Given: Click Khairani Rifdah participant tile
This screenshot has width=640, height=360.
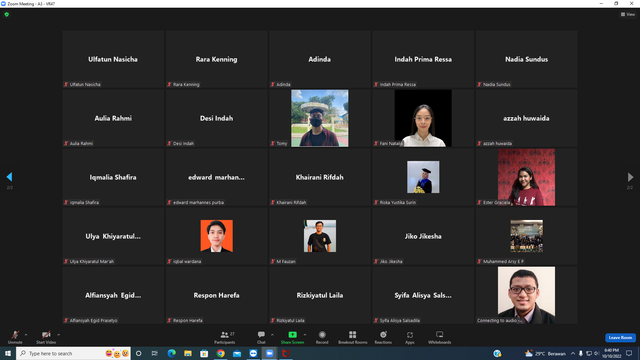Looking at the screenshot, I should pyautogui.click(x=320, y=177).
